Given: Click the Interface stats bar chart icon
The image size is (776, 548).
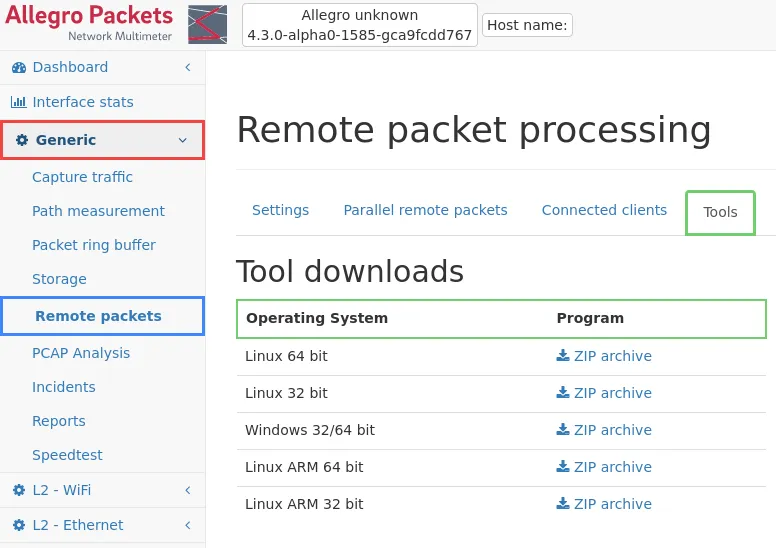Looking at the screenshot, I should (x=19, y=102).
